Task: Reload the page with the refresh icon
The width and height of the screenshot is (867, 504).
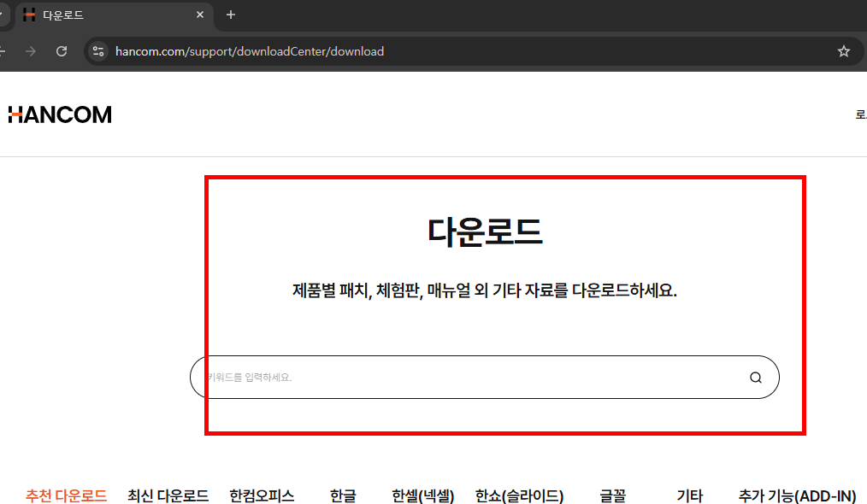Action: (x=61, y=50)
